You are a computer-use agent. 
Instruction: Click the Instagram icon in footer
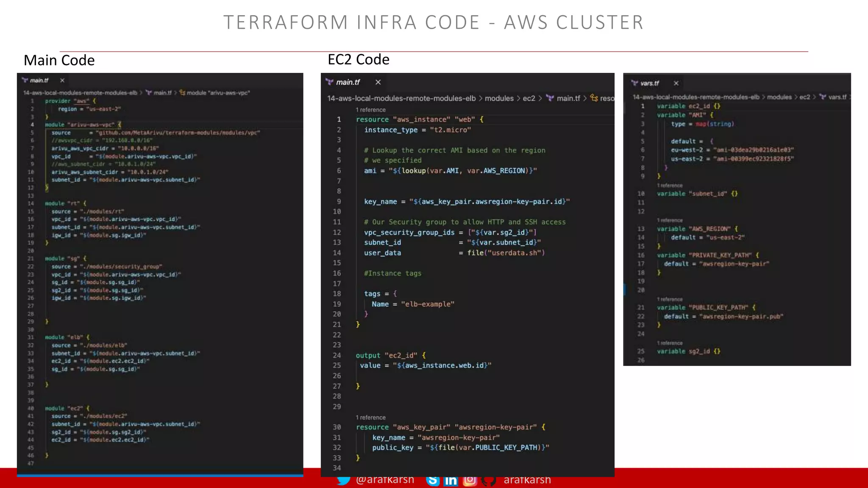tap(470, 480)
